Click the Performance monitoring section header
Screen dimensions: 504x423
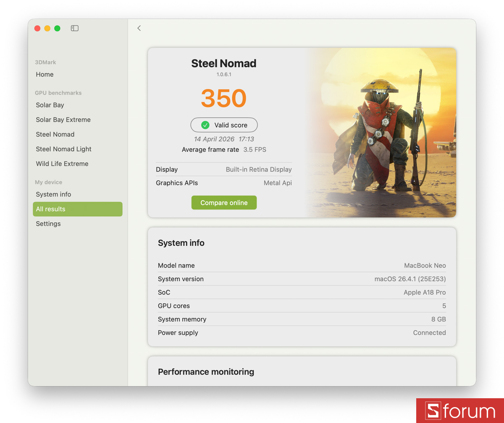pyautogui.click(x=206, y=372)
